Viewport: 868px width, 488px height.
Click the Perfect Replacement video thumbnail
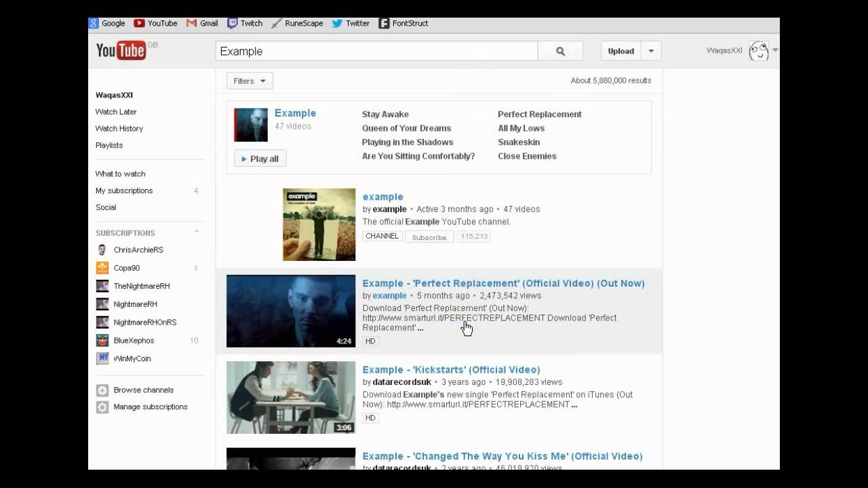point(291,311)
